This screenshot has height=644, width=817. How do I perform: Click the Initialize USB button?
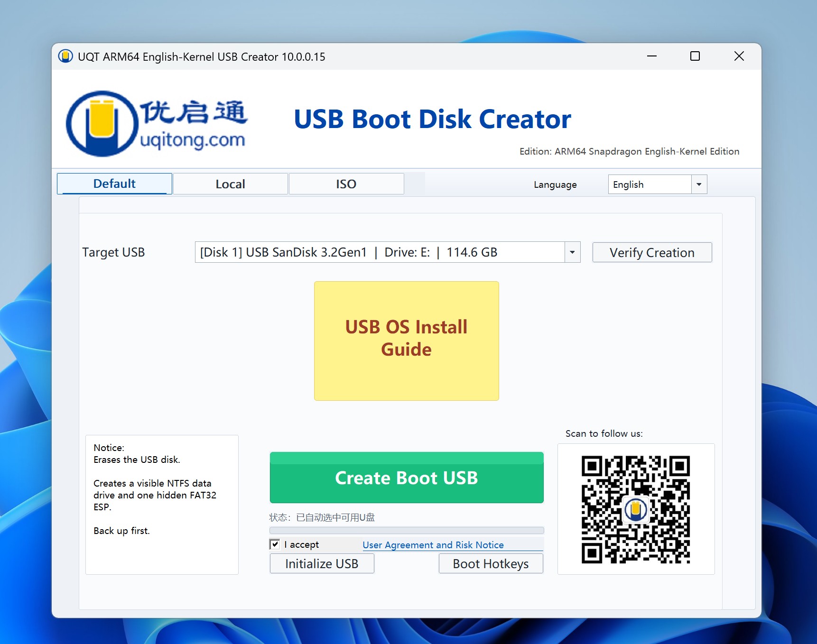322,563
